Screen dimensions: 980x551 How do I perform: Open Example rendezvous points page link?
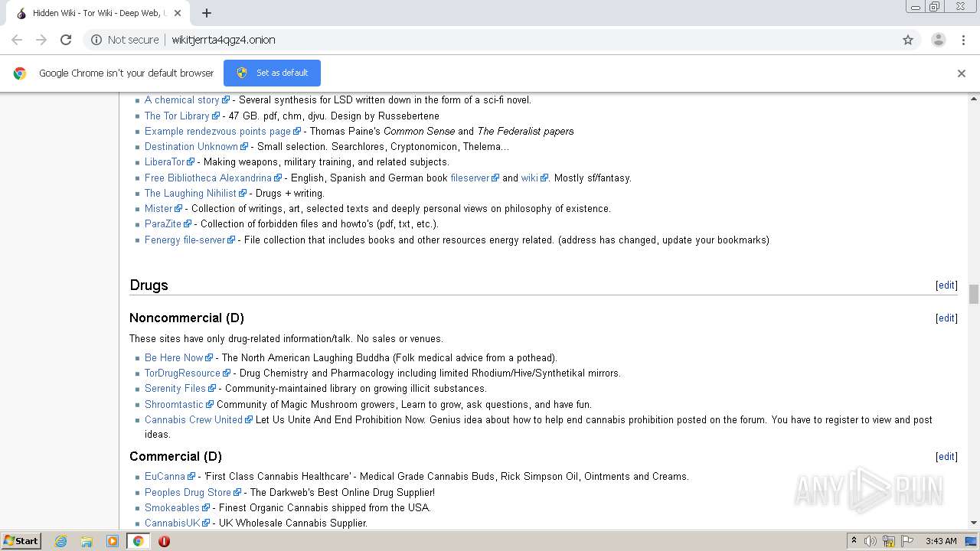[217, 131]
